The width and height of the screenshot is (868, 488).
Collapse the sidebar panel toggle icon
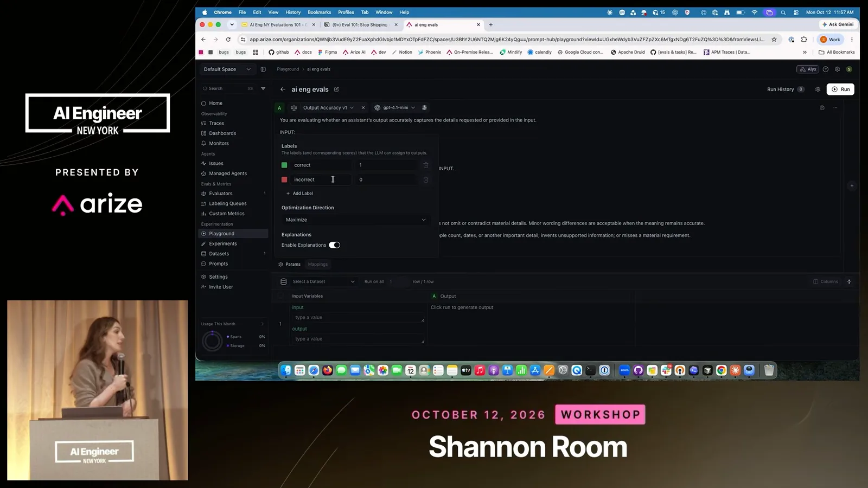click(x=263, y=69)
